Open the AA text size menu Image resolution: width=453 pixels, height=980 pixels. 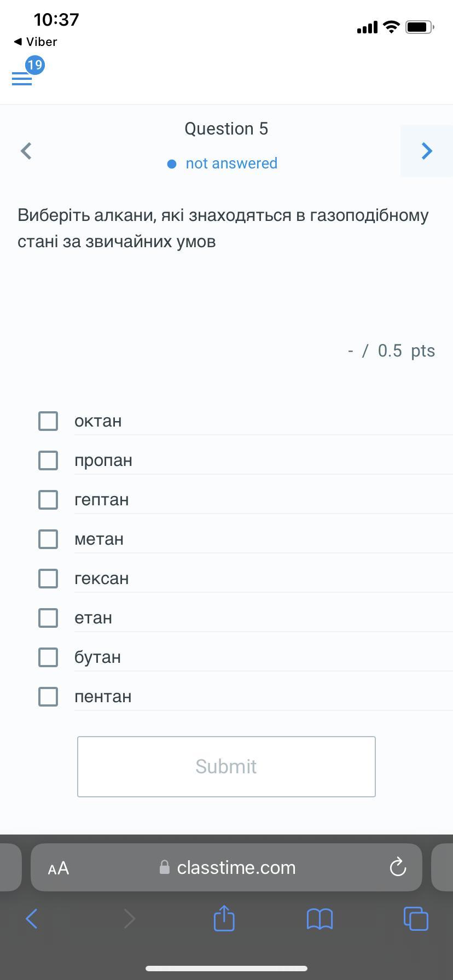click(59, 868)
